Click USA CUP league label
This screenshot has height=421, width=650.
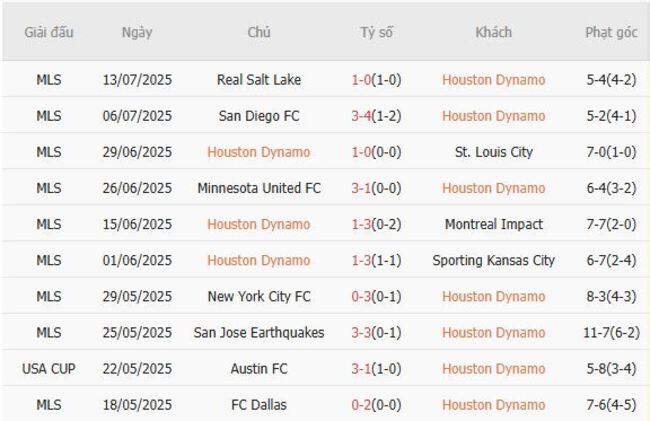click(x=48, y=368)
